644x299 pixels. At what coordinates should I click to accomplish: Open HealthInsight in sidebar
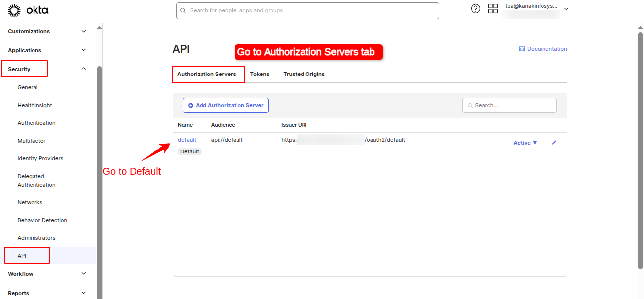tap(34, 105)
